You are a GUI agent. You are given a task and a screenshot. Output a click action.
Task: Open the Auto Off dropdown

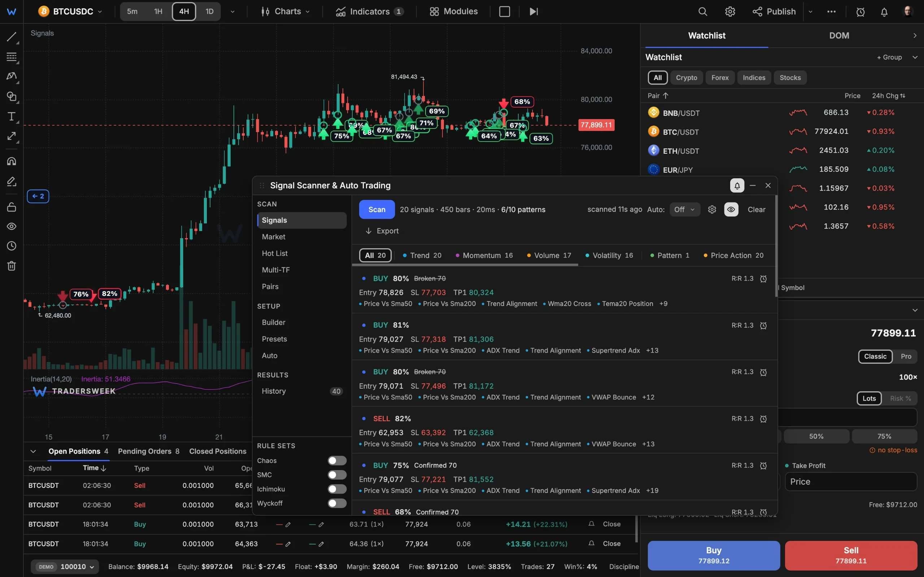[685, 209]
